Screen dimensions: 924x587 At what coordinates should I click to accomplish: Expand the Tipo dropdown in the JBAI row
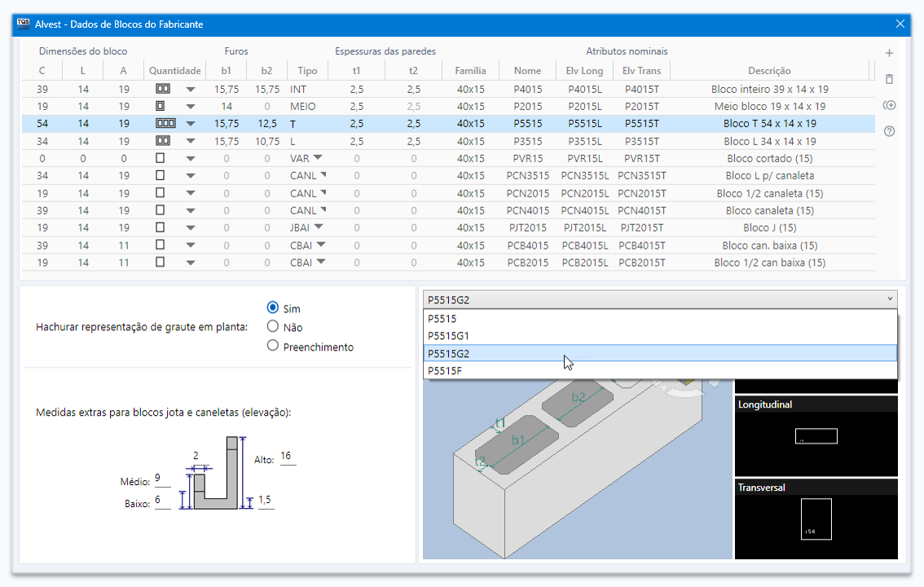click(319, 227)
